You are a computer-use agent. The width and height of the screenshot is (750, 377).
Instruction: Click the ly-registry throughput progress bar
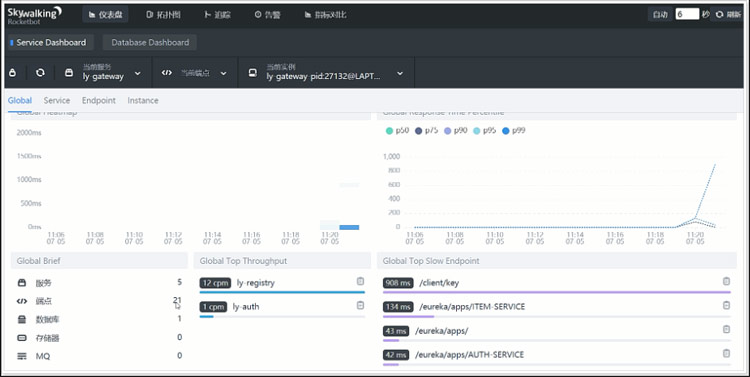(x=282, y=292)
